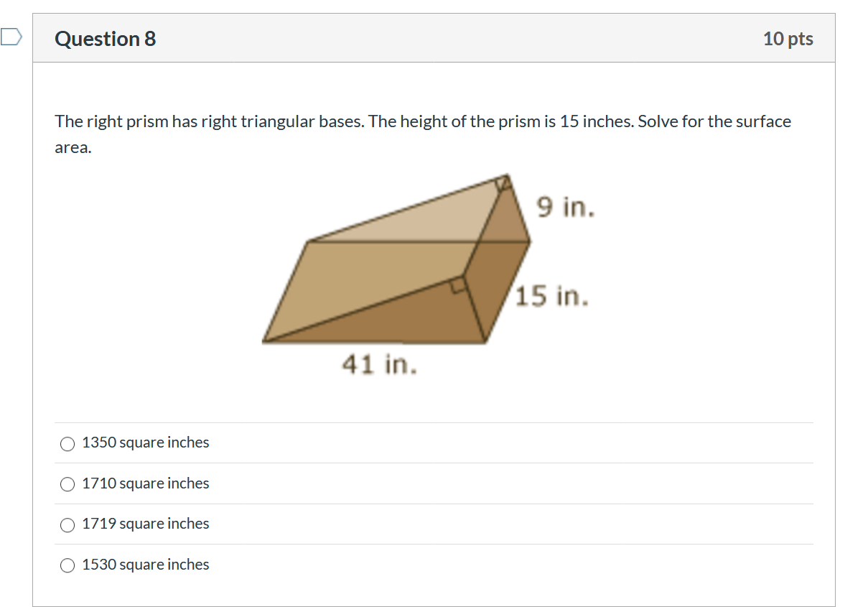Click the 15 in. measurement label

(551, 297)
